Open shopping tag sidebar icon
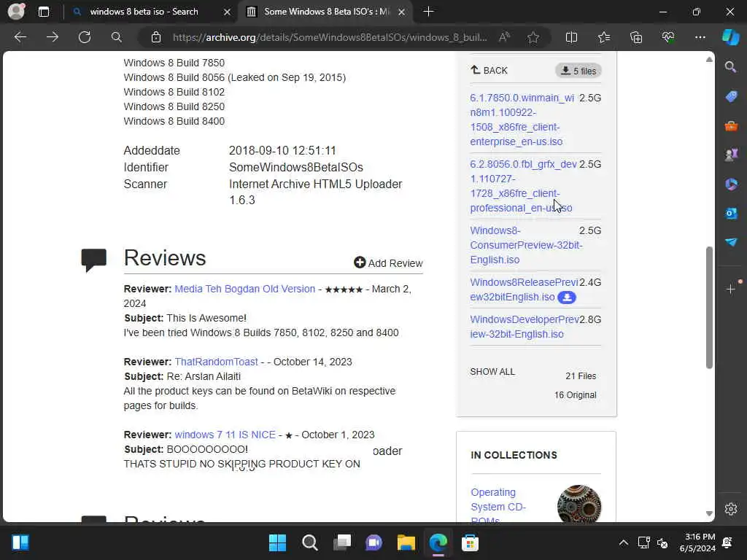Viewport: 747px width, 560px height. point(731,96)
